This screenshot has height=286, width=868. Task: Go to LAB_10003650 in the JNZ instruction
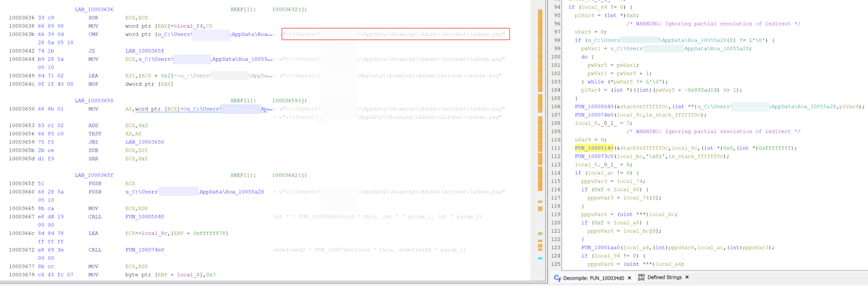click(x=144, y=142)
